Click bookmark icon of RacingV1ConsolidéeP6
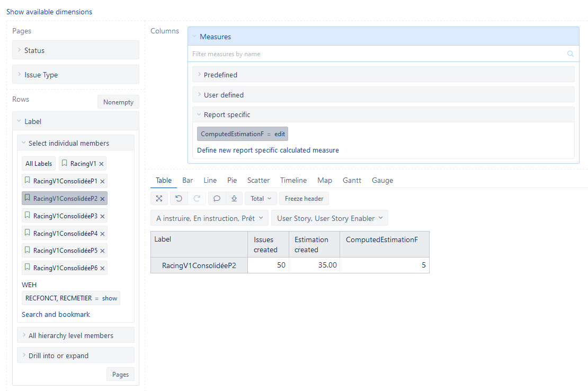 (x=28, y=268)
